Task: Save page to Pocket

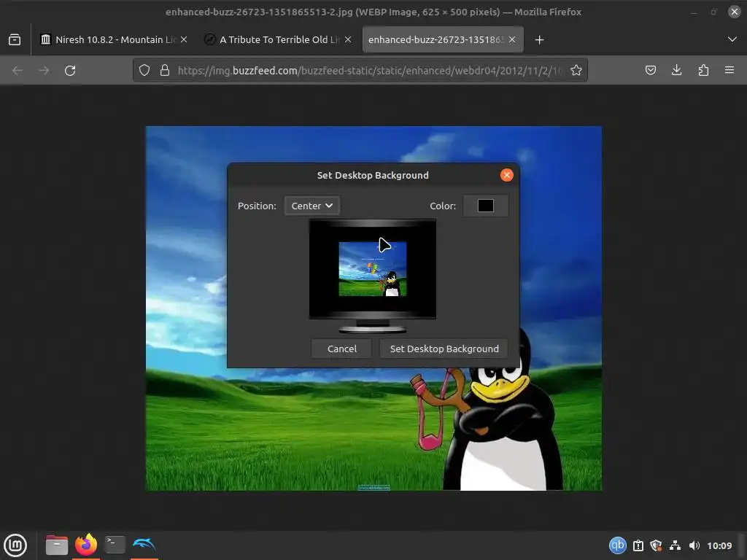Action: (650, 71)
